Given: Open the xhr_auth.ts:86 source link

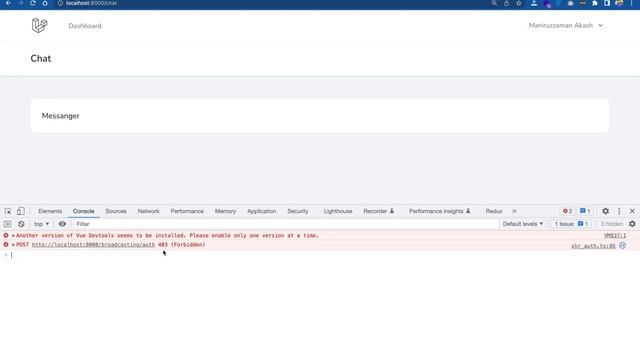Looking at the screenshot, I should [x=593, y=246].
